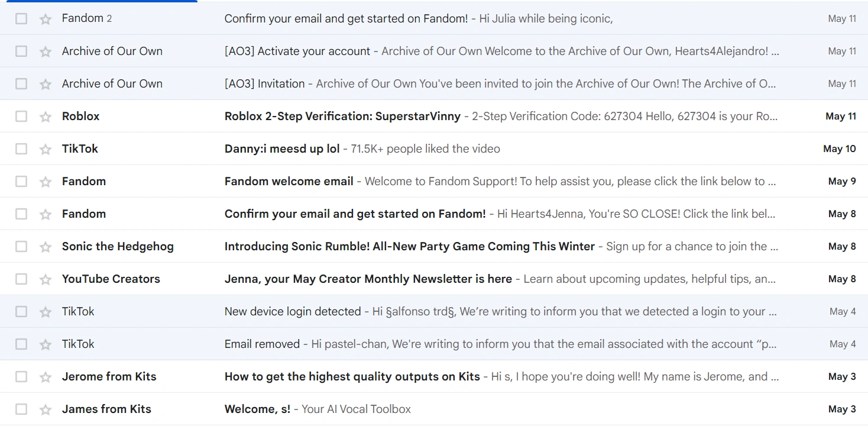868x426 pixels.
Task: Star the TikTok Email removed message
Action: (46, 344)
